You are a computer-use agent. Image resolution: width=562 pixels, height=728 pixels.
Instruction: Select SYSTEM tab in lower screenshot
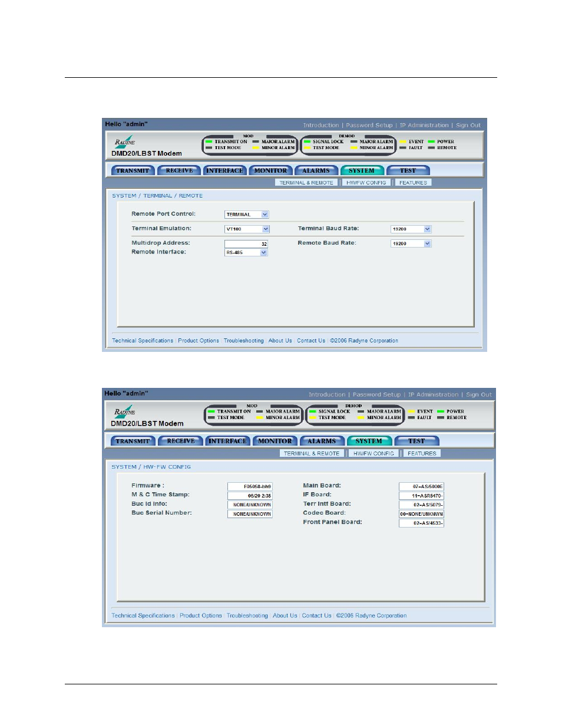[x=369, y=441]
